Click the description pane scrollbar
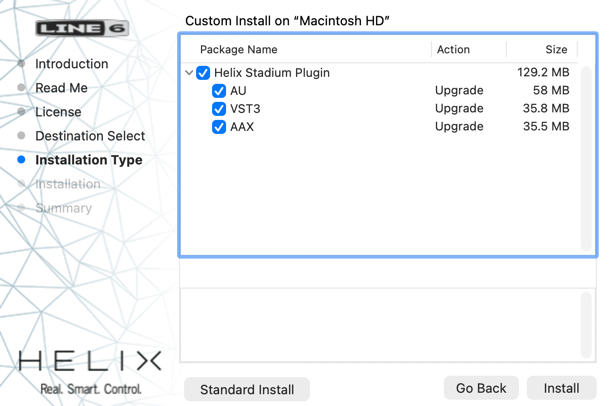 586,325
